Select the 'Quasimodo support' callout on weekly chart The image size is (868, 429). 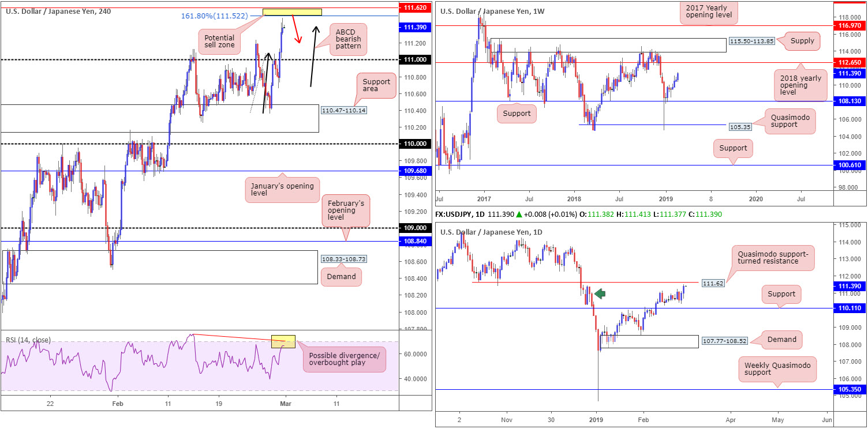point(790,120)
